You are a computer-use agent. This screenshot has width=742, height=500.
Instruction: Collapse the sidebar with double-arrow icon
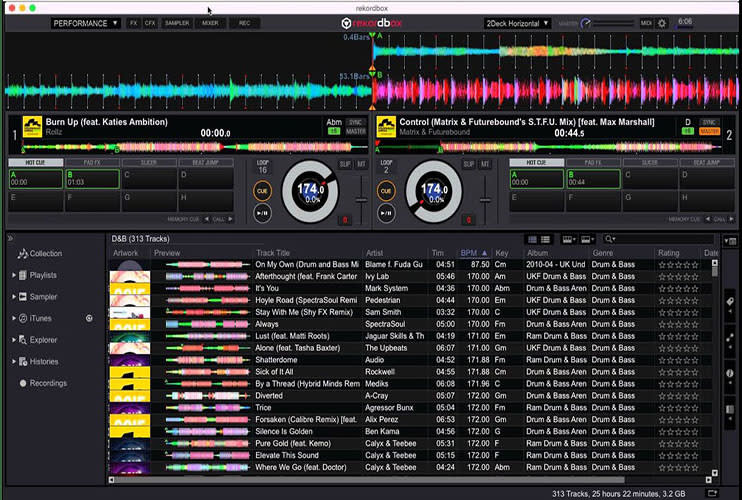(x=10, y=238)
